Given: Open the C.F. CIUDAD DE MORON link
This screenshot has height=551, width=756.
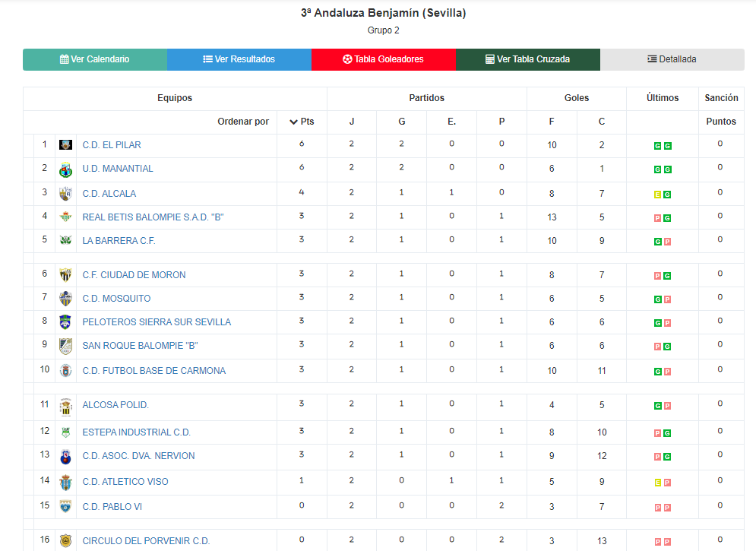Looking at the screenshot, I should coord(134,275).
